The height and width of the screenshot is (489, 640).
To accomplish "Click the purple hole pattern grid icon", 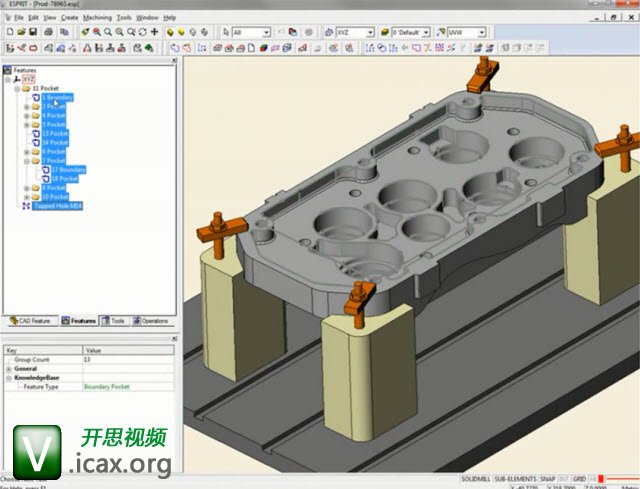I will coord(439,48).
